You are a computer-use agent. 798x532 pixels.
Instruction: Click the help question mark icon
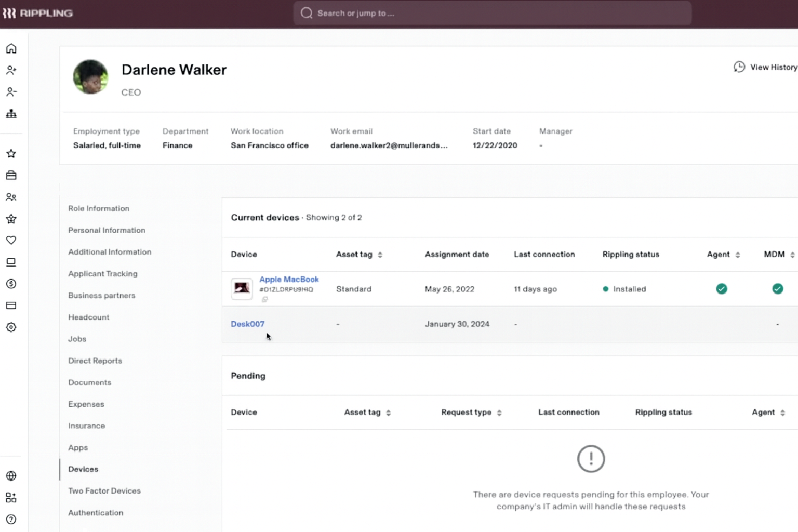(x=11, y=519)
